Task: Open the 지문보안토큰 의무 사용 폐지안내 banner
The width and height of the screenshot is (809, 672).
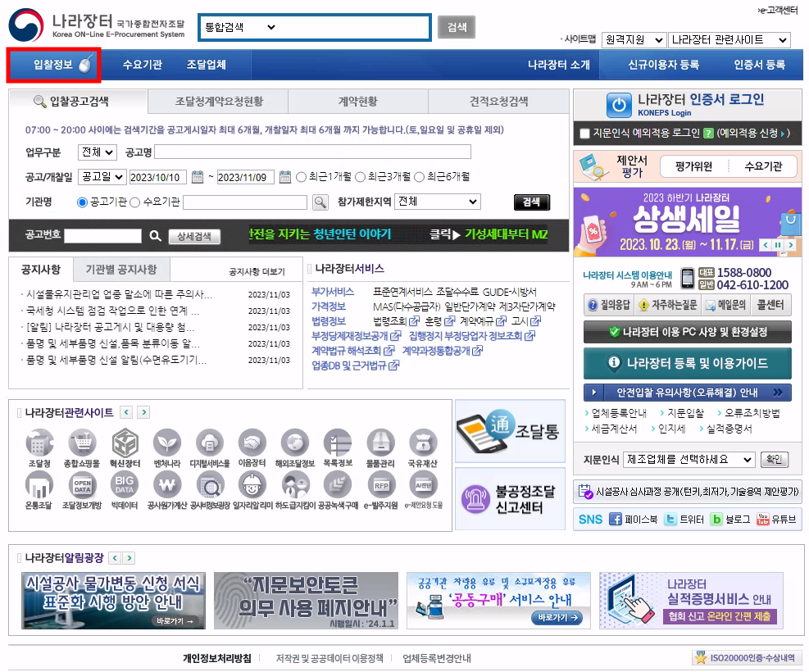Action: point(306,601)
